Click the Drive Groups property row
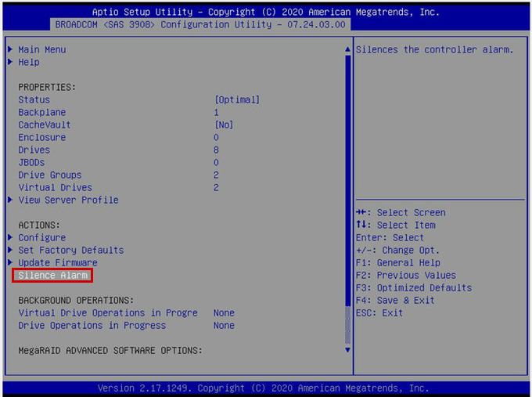Image resolution: width=532 pixels, height=397 pixels. (49, 175)
